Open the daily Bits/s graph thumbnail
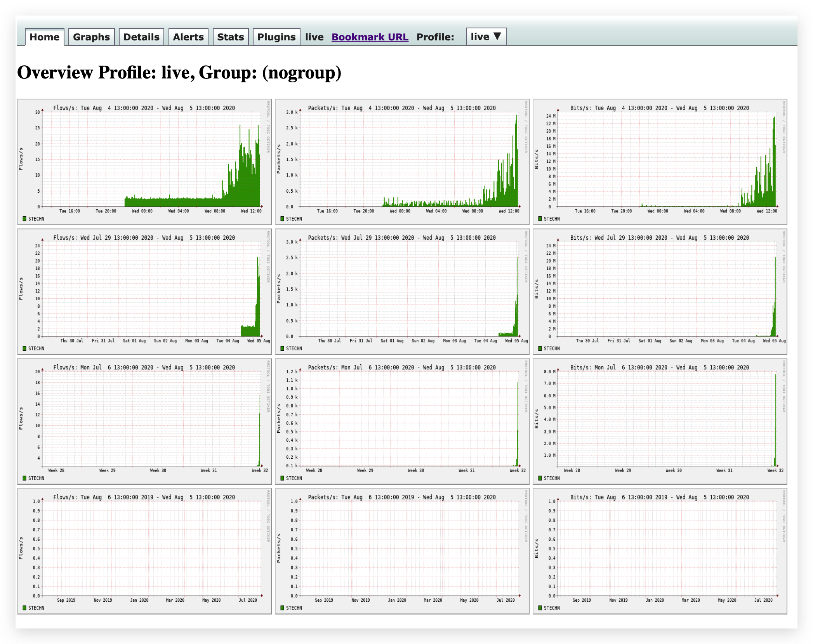This screenshot has width=813, height=644. [x=660, y=162]
